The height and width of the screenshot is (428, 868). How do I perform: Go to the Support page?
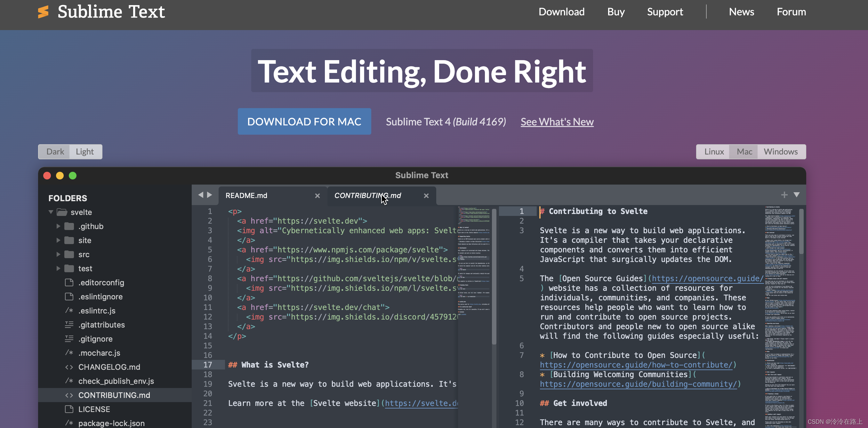coord(665,12)
